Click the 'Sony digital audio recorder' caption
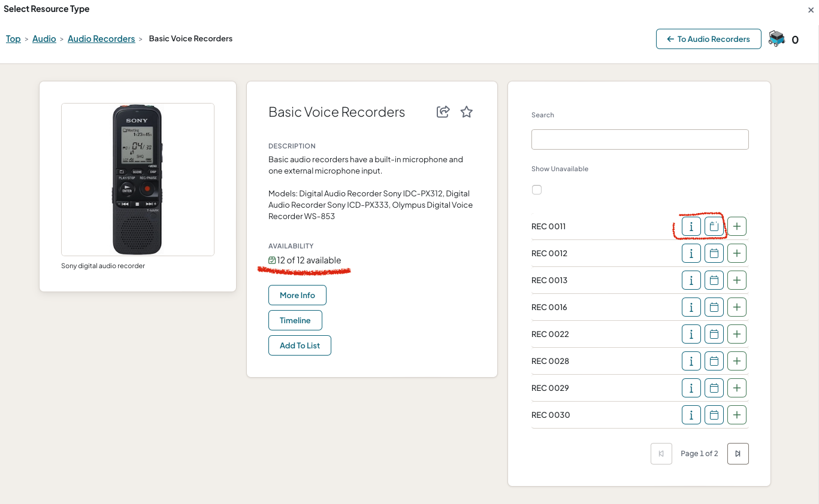The width and height of the screenshot is (819, 504). point(103,266)
